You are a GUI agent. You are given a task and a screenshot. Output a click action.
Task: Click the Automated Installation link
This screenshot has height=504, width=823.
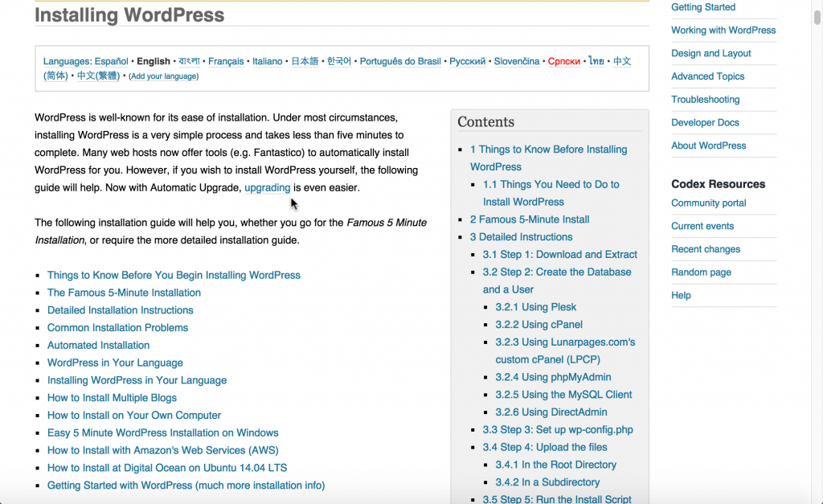(x=98, y=345)
